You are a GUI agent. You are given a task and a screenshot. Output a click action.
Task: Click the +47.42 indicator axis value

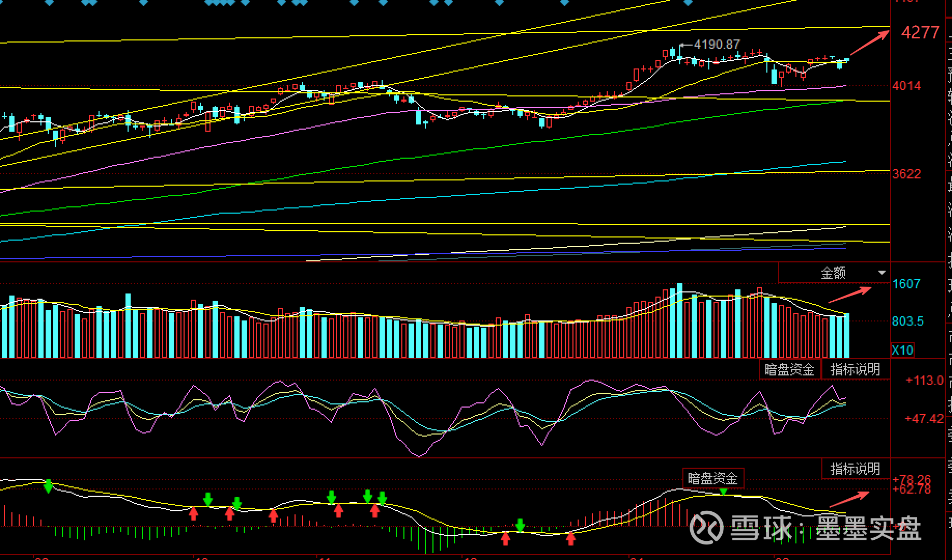tap(925, 418)
